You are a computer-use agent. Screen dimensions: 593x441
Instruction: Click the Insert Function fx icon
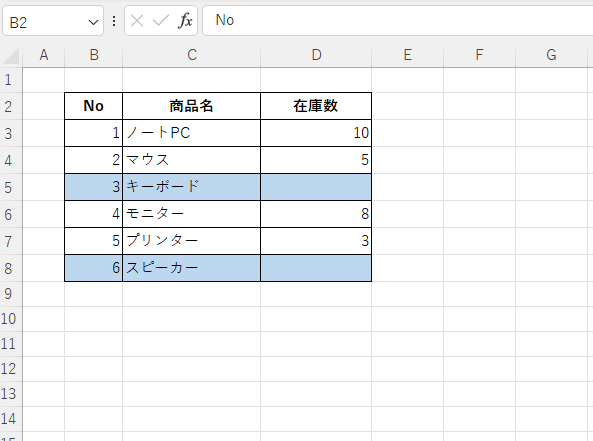[185, 20]
